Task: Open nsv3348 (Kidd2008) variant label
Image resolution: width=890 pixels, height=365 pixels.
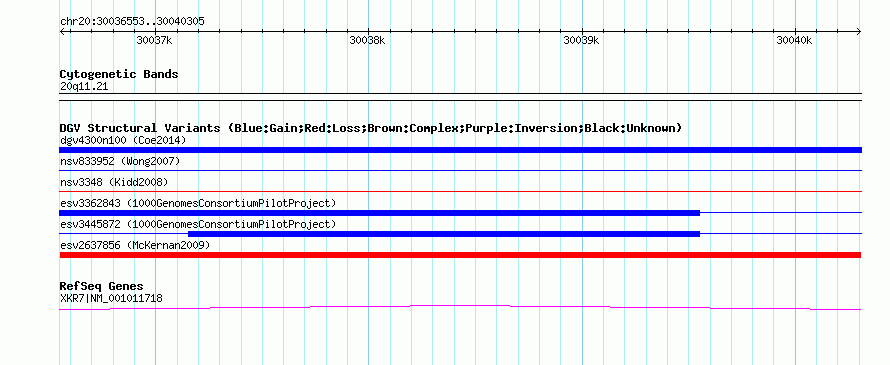Action: pyautogui.click(x=114, y=182)
